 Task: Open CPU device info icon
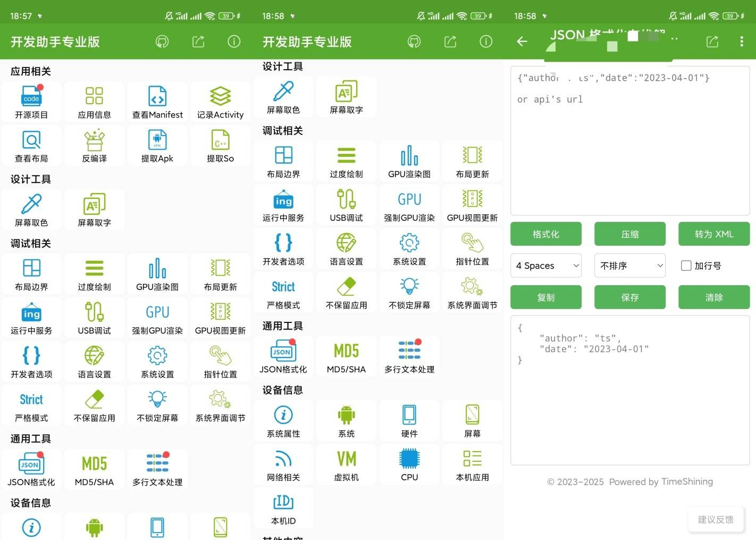(x=409, y=459)
